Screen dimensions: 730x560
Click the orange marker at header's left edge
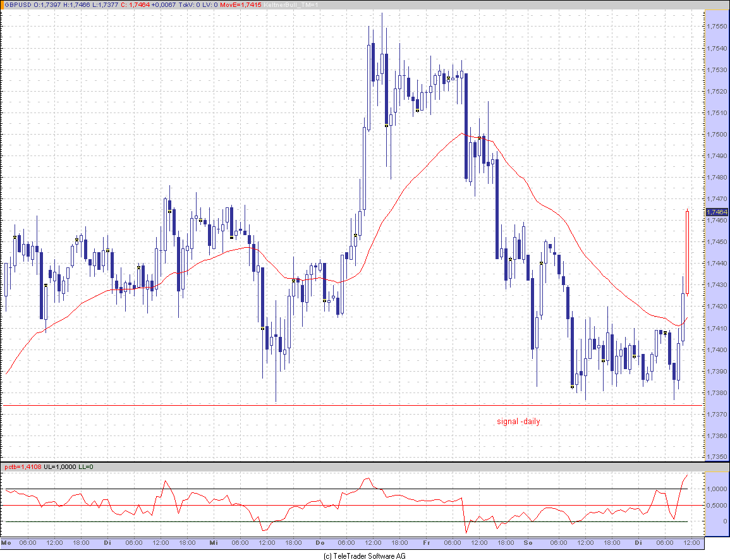click(x=2, y=4)
